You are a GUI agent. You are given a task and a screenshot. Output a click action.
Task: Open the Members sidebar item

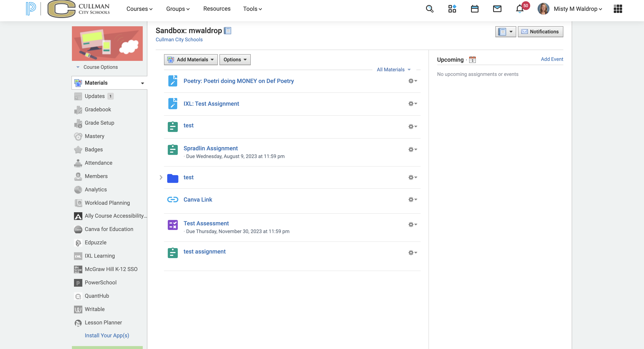tap(96, 176)
